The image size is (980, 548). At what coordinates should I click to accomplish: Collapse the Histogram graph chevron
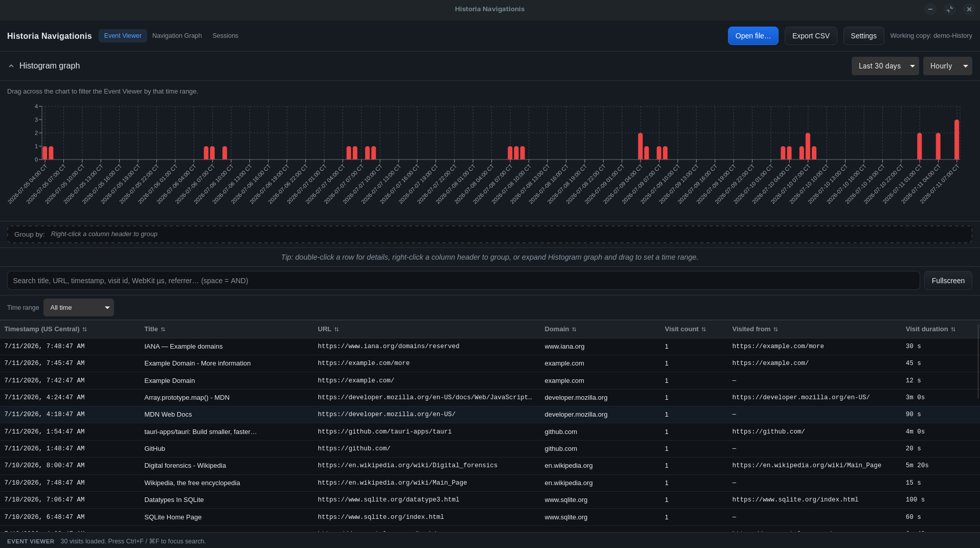(x=11, y=66)
